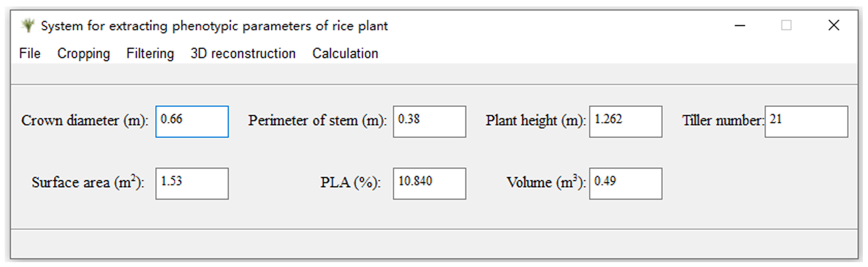Select the Plant height value box
Screen dimensions: 868x267
pyautogui.click(x=625, y=121)
